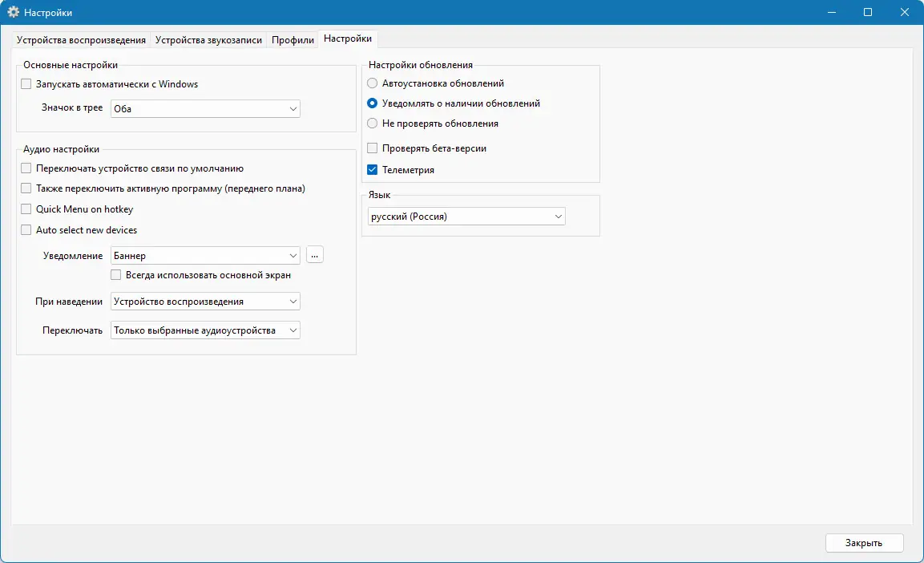
Task: Check Quick Menu on hotkey option
Action: tap(26, 209)
